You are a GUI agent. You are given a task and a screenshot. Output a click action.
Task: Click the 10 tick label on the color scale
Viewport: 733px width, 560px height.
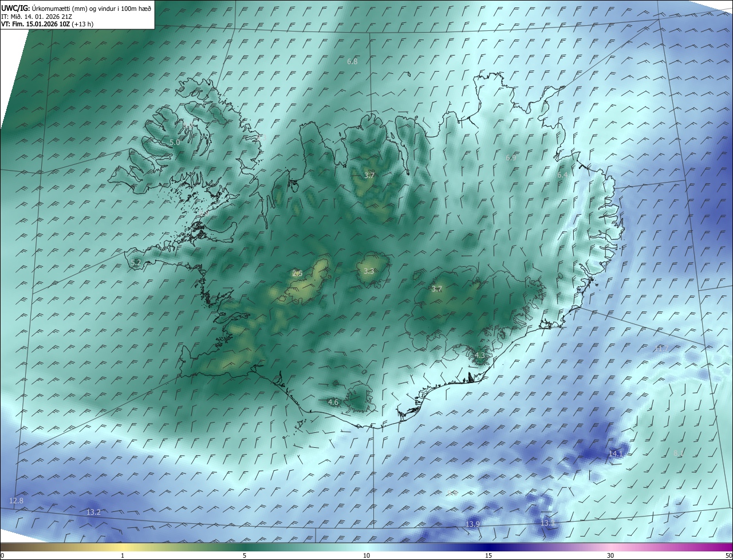pyautogui.click(x=366, y=555)
